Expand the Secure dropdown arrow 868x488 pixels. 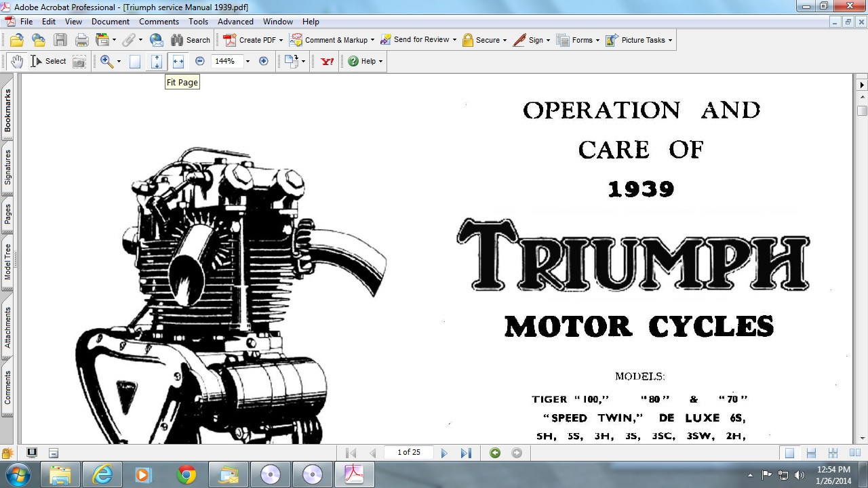[x=505, y=40]
